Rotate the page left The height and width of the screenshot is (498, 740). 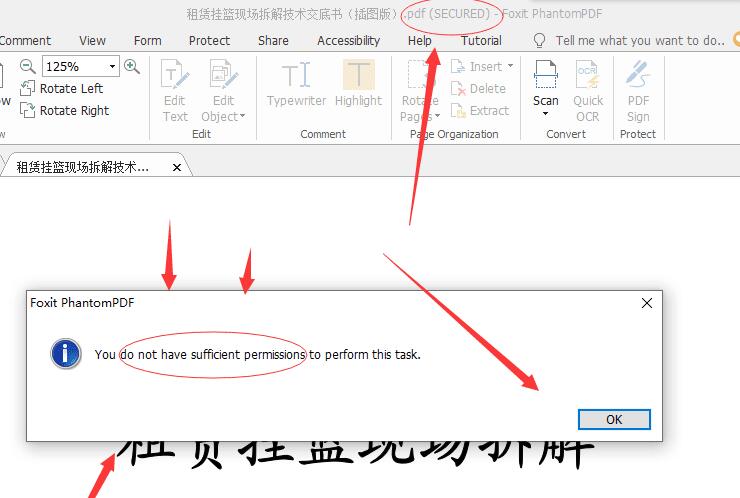point(62,88)
